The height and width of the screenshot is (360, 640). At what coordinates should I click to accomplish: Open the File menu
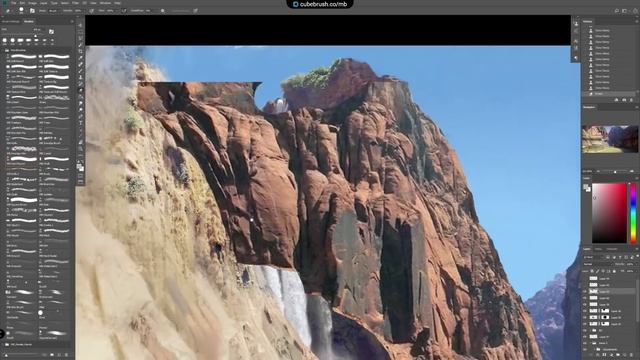pos(13,3)
